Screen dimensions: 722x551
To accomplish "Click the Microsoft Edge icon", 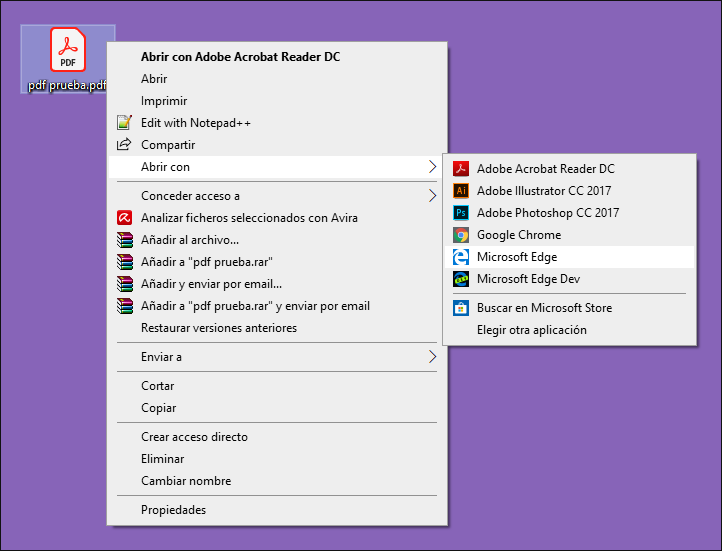I will (461, 257).
